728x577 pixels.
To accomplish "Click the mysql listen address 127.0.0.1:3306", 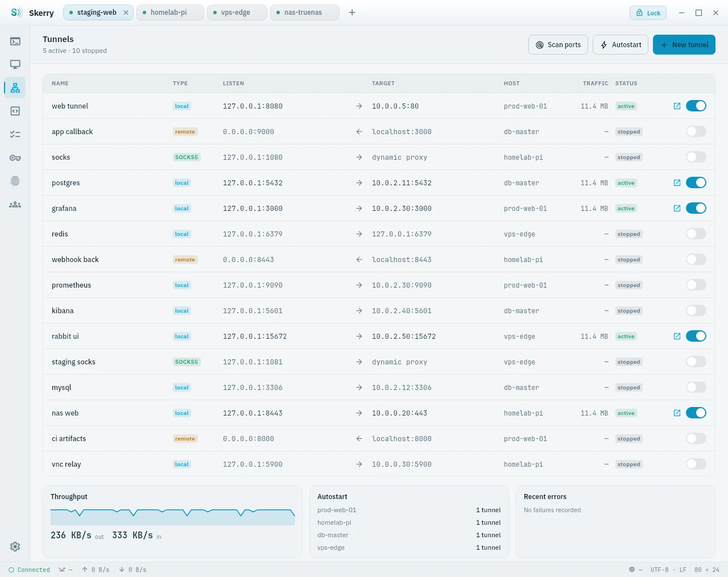I will pyautogui.click(x=253, y=387).
